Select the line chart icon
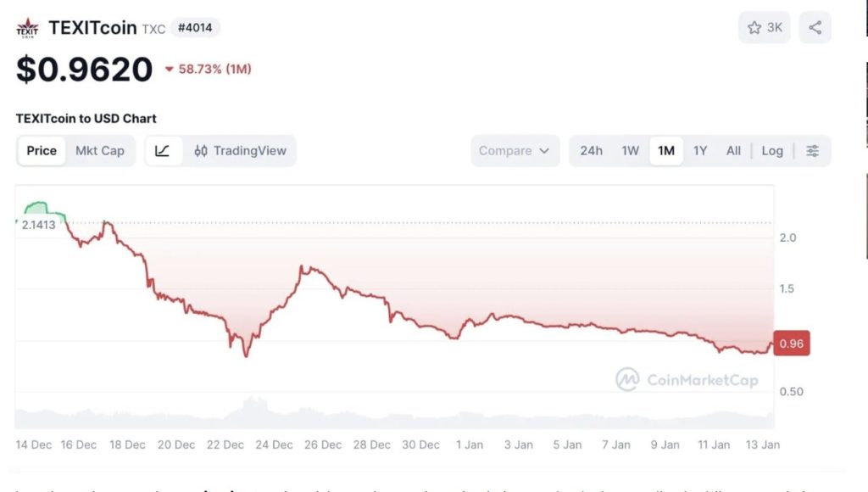The image size is (868, 492). [x=163, y=151]
